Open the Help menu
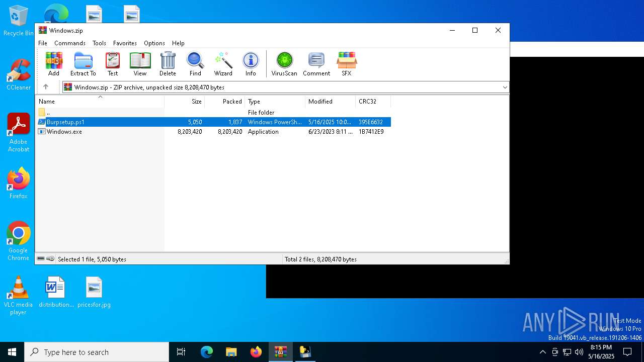The image size is (644, 362). pos(178,43)
